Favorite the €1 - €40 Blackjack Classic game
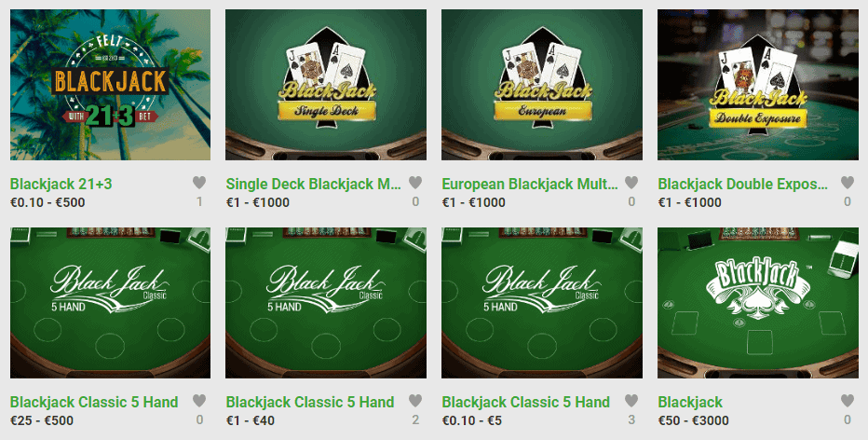 (415, 400)
